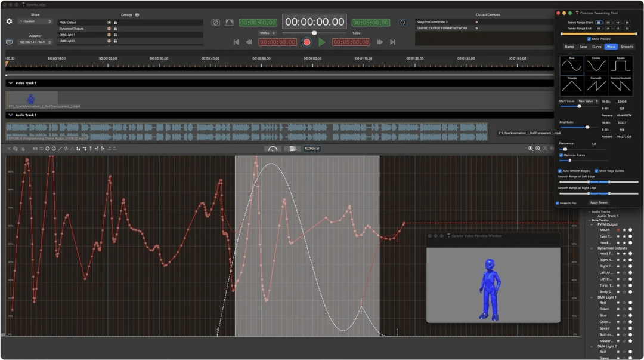644x360 pixels.
Task: Zoom out on the curve editor
Action: [x=538, y=149]
